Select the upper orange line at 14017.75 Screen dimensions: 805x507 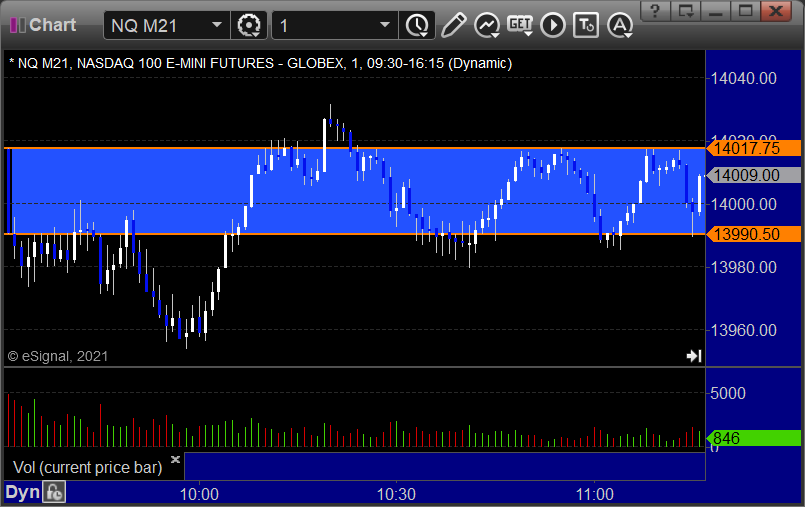point(354,148)
